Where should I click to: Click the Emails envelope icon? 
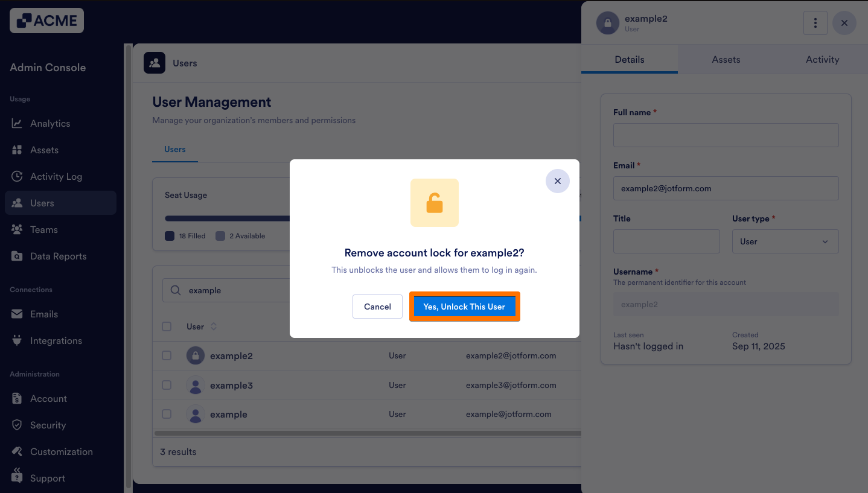[x=17, y=314]
